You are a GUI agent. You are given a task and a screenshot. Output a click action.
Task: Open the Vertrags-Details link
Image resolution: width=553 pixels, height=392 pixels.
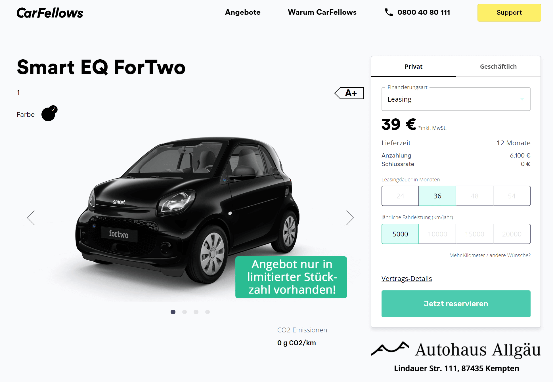407,278
